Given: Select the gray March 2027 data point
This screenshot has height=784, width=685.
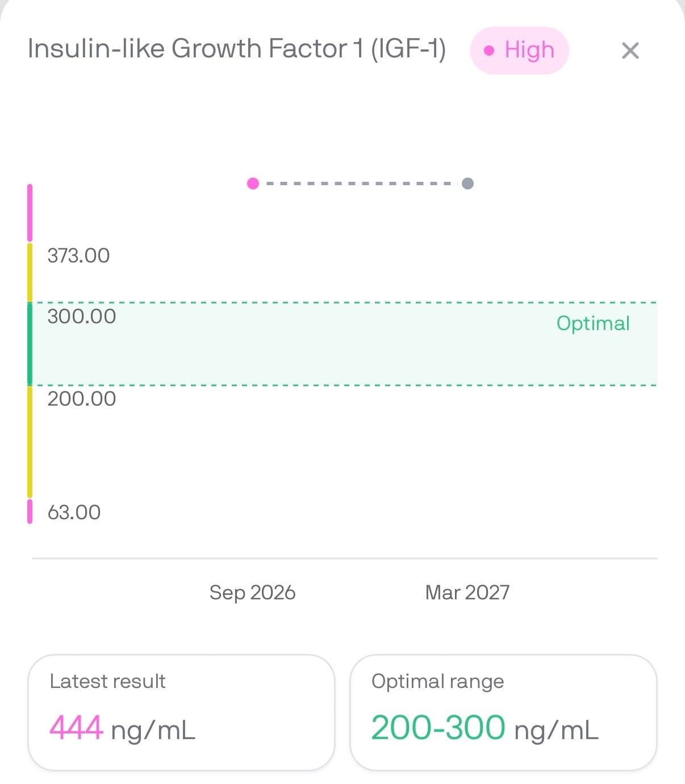Looking at the screenshot, I should click(467, 184).
